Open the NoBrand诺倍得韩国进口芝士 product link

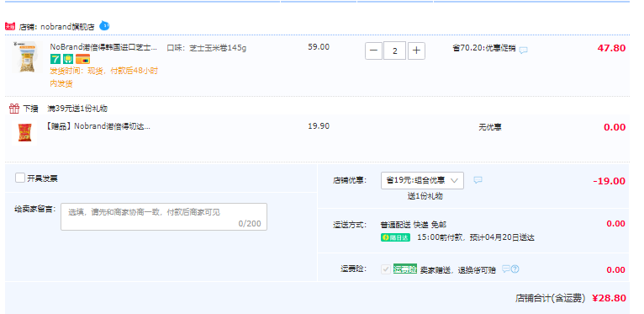tap(103, 47)
